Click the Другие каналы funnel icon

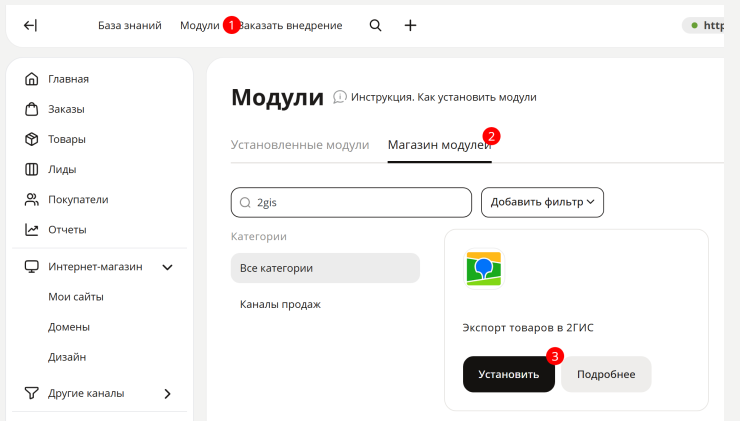click(32, 393)
